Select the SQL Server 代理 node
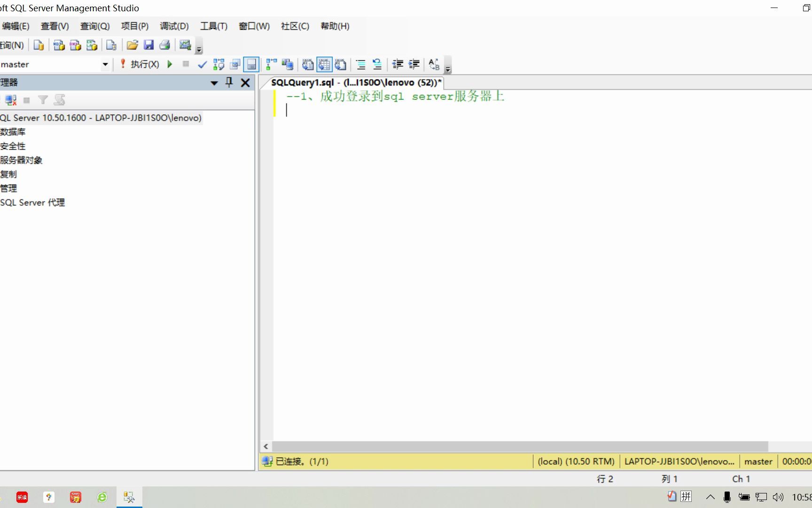 pos(32,203)
